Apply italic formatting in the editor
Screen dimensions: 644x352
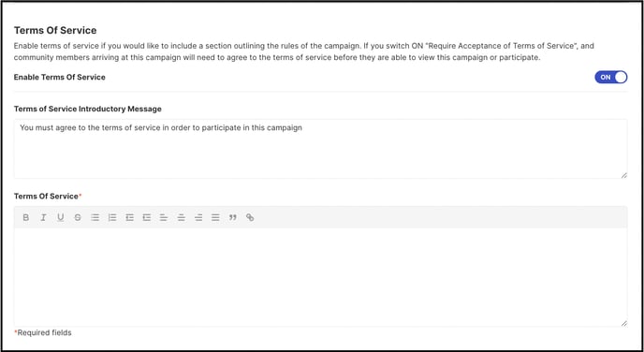coord(43,218)
